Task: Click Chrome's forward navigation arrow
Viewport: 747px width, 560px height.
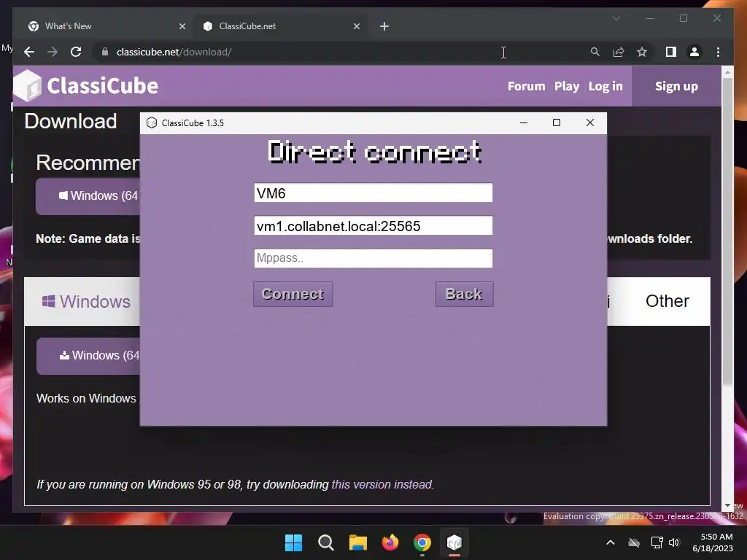Action: point(53,52)
